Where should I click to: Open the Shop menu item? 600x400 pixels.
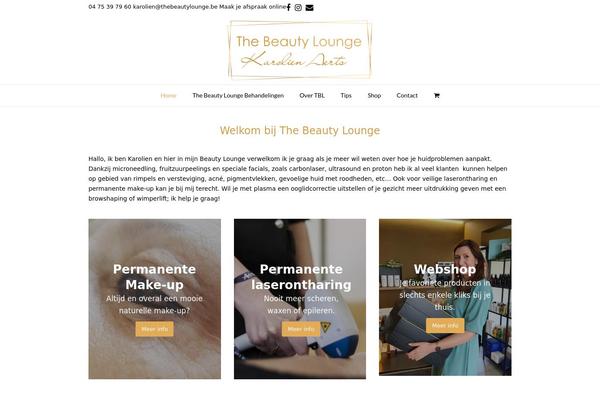374,96
